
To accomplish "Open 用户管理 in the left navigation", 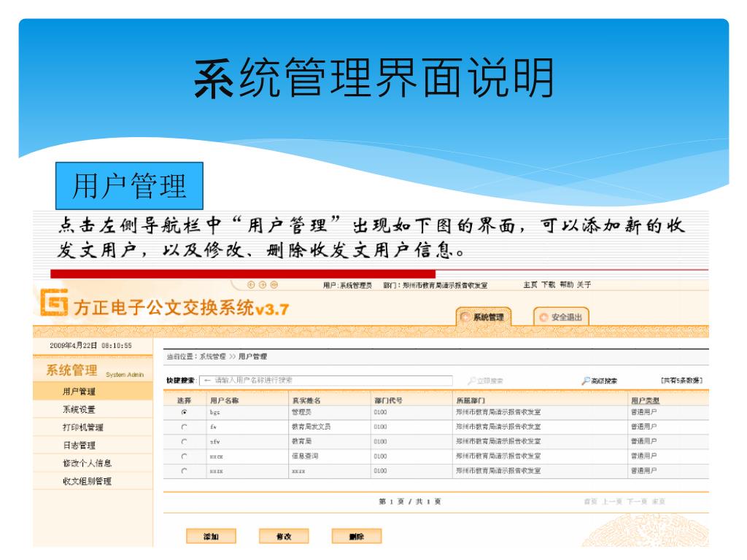I will [x=79, y=392].
